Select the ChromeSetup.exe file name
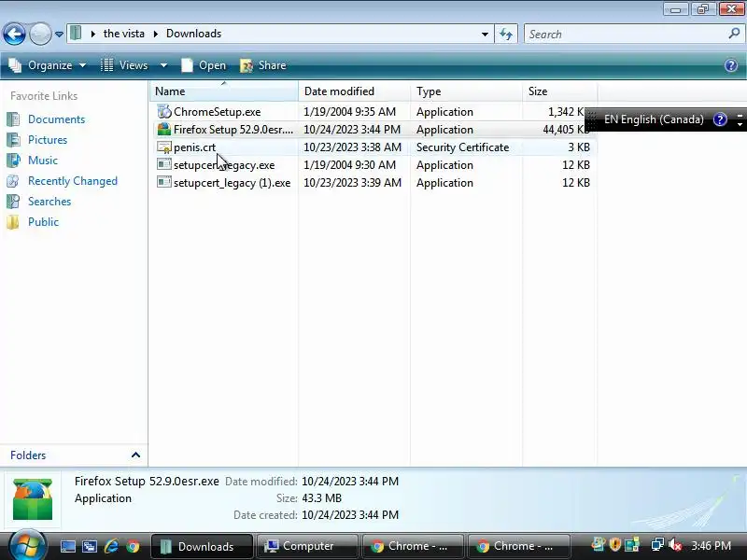 pos(218,112)
